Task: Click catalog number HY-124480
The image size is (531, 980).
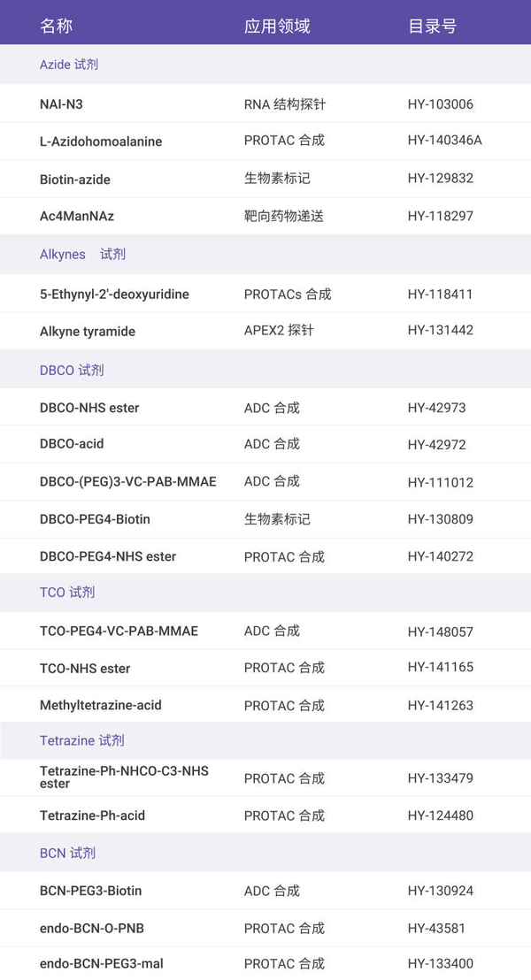Action: pyautogui.click(x=441, y=815)
